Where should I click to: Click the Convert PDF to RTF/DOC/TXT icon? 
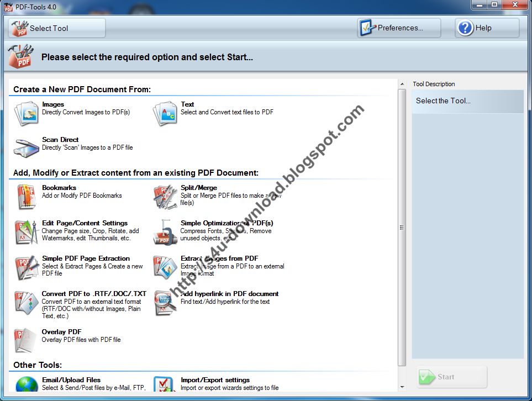click(26, 303)
